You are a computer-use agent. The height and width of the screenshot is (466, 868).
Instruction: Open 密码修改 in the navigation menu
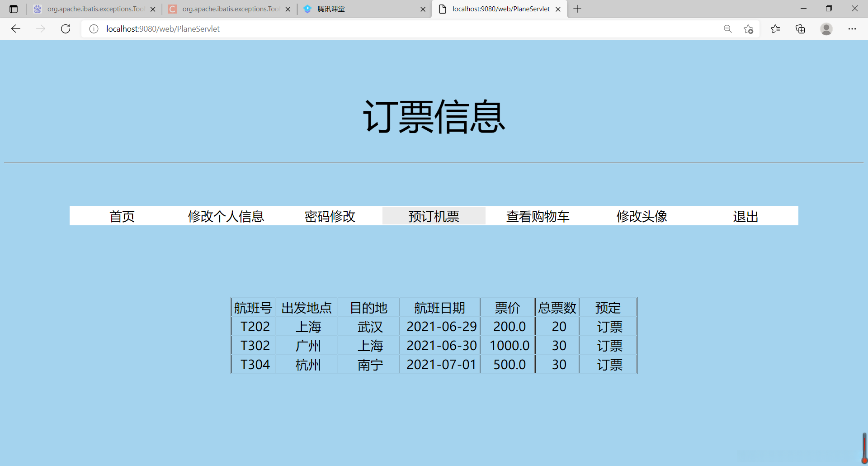tap(330, 216)
